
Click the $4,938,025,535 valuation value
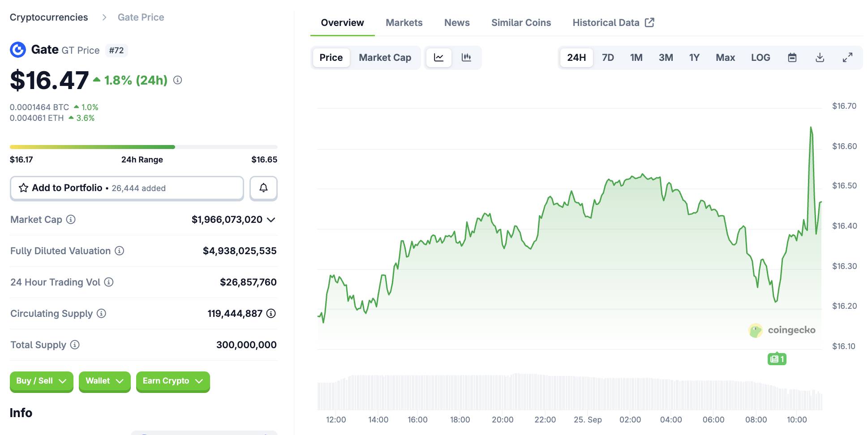(240, 251)
